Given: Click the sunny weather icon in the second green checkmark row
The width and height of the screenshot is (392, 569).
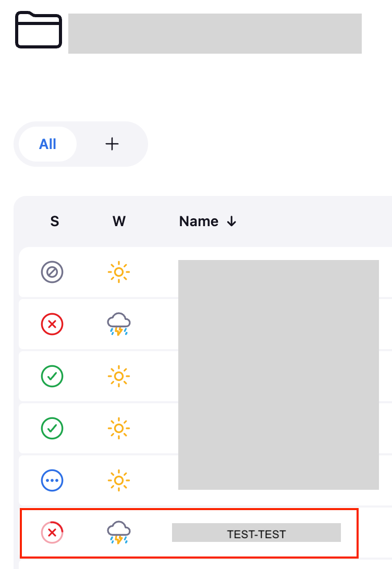Looking at the screenshot, I should (x=119, y=428).
